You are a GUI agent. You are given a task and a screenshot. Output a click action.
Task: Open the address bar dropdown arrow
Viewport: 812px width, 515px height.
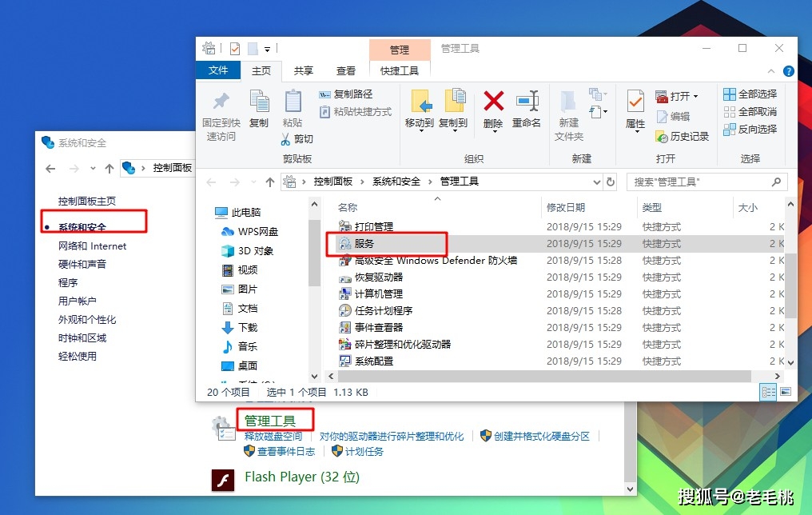point(595,182)
